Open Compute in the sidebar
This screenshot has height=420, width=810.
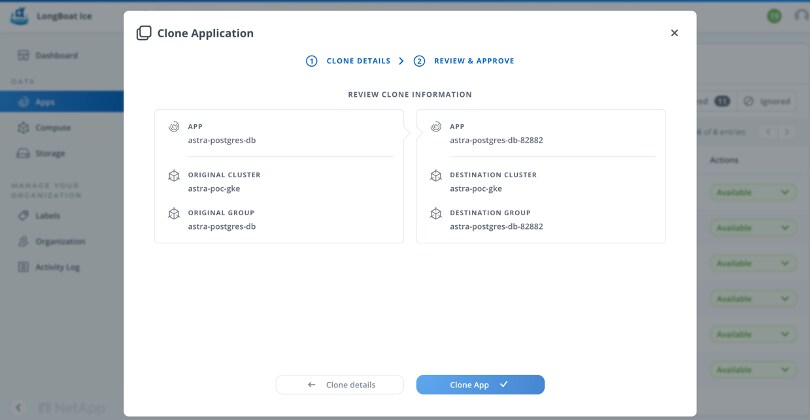coord(51,128)
